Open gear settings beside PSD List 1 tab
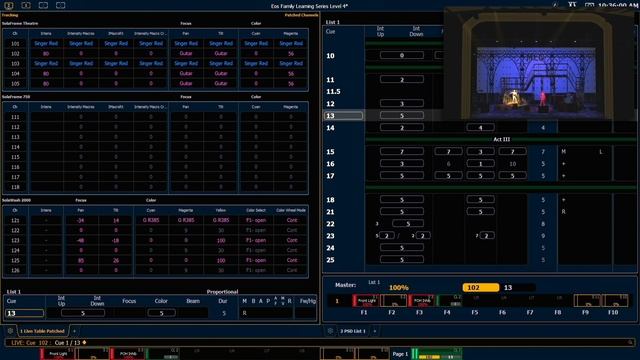This screenshot has height=360, width=640. pyautogui.click(x=330, y=331)
